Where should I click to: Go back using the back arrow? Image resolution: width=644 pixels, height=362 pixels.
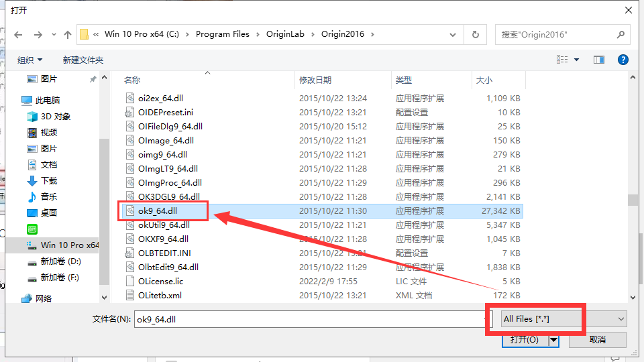[18, 35]
